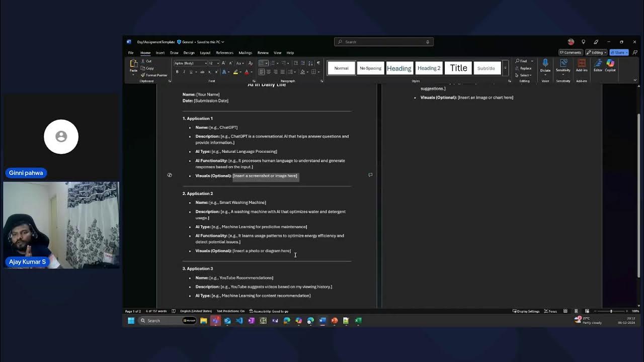Open the Review tab
This screenshot has height=362, width=644.
(263, 53)
